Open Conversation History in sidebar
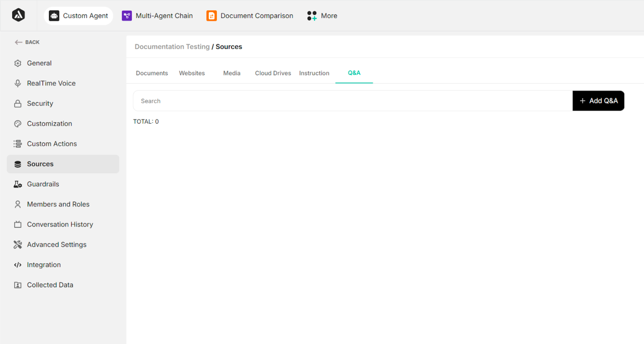Screen dimensions: 644x344 coord(60,224)
